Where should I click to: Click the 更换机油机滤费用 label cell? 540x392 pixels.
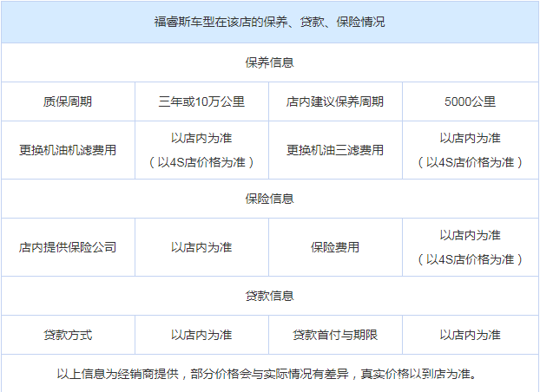pos(68,150)
